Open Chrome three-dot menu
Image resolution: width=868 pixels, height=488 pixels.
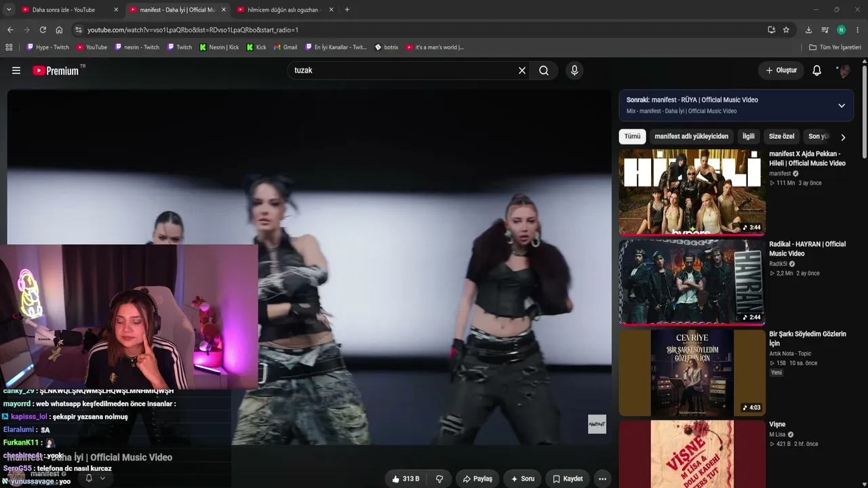coord(858,30)
